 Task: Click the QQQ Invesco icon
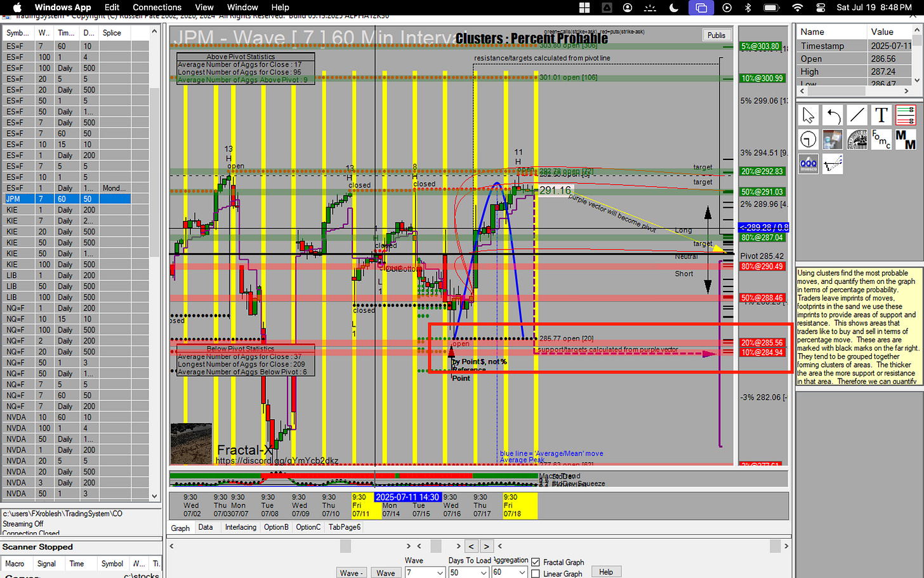click(808, 164)
